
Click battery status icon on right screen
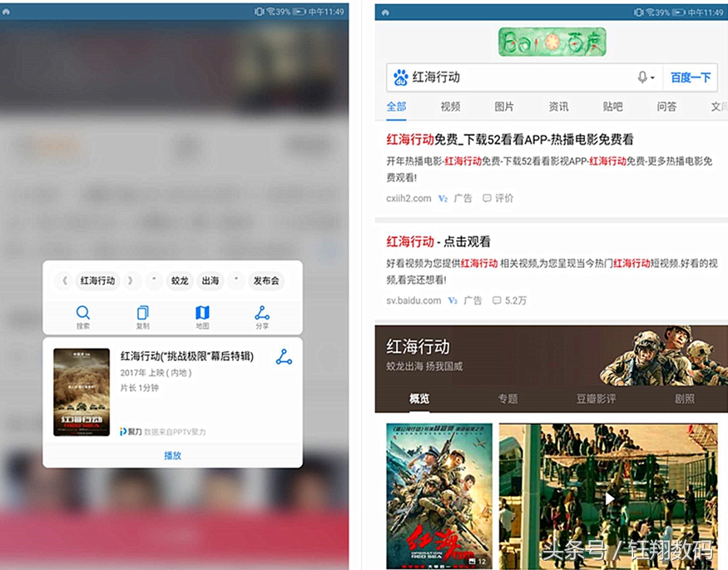(679, 12)
